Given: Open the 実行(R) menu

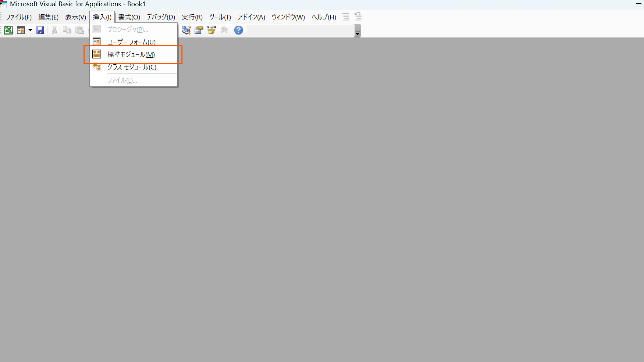Looking at the screenshot, I should pyautogui.click(x=192, y=17).
